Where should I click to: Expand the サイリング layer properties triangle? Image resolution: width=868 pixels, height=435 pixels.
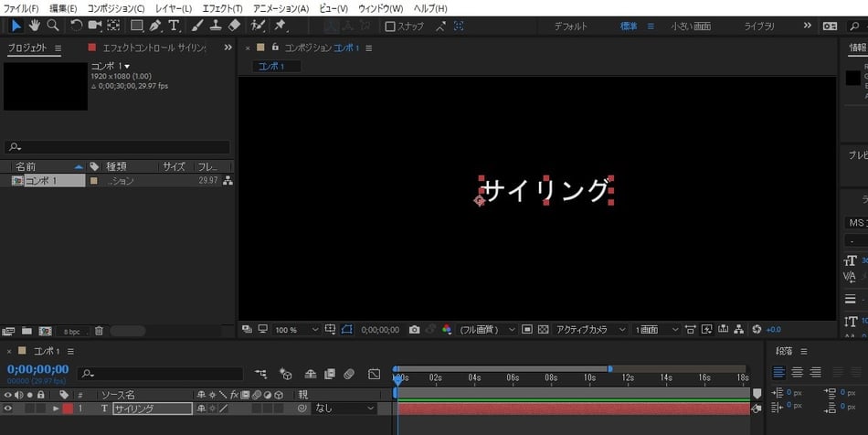tap(56, 409)
